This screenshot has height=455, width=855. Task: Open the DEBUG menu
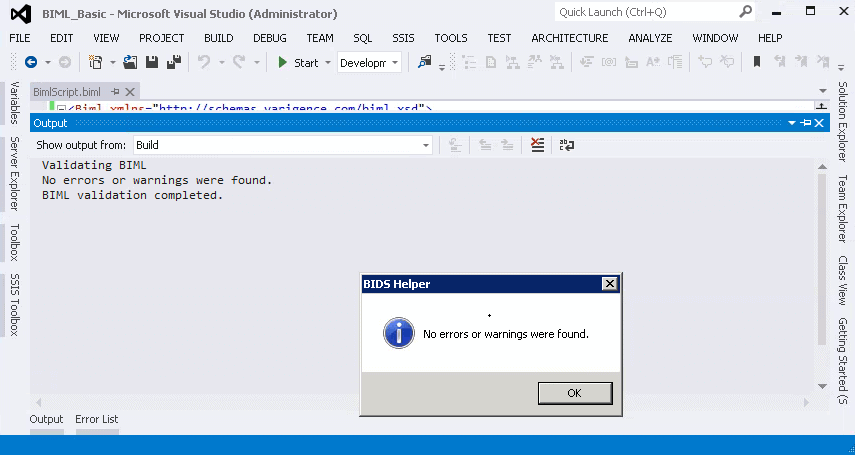pyautogui.click(x=270, y=38)
